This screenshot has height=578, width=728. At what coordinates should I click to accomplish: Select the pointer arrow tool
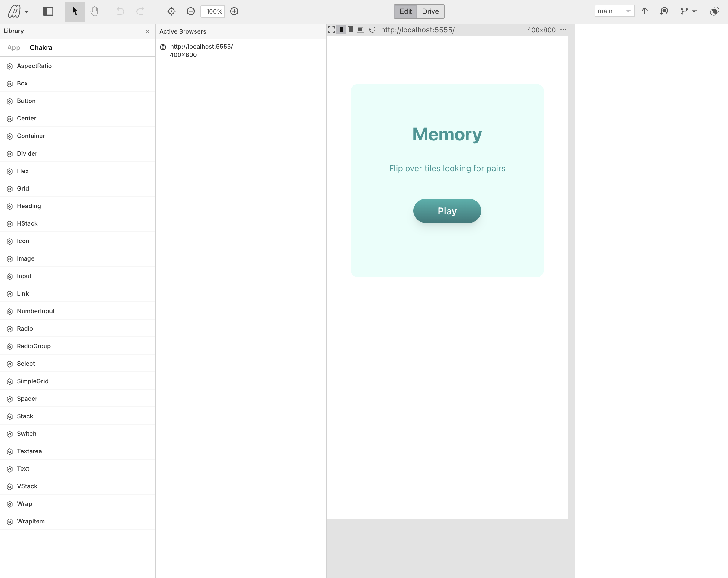point(75,11)
